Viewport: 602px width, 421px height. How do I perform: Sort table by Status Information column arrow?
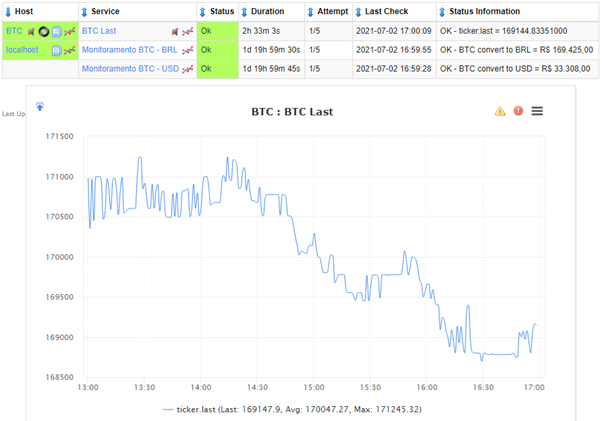click(x=442, y=12)
